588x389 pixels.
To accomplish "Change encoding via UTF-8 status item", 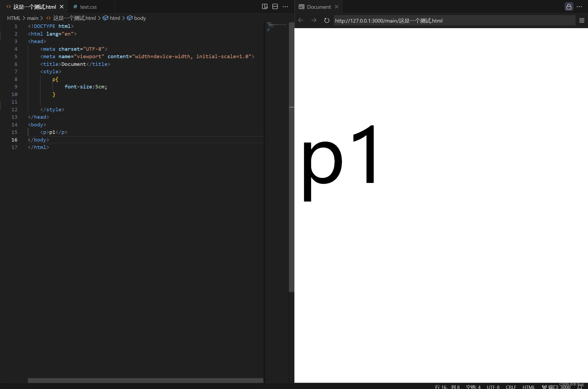I will tap(493, 387).
